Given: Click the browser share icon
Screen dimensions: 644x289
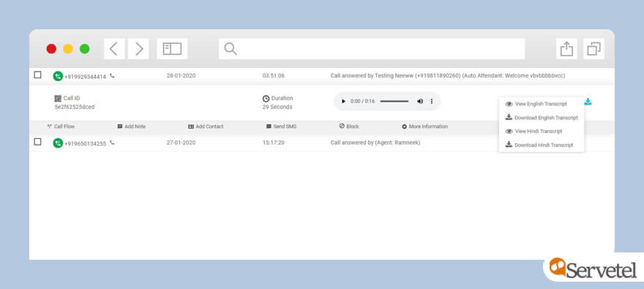Looking at the screenshot, I should 566,49.
